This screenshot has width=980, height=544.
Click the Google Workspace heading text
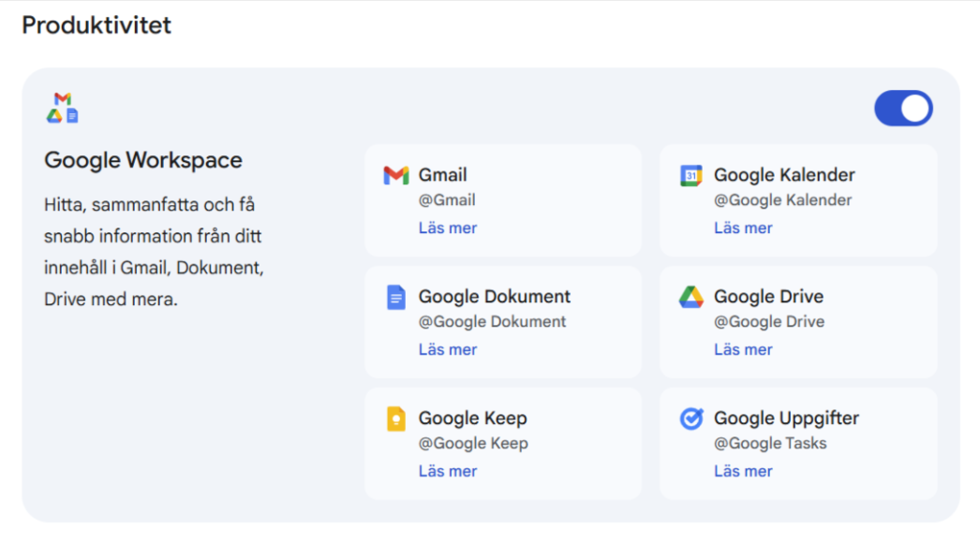coord(143,160)
